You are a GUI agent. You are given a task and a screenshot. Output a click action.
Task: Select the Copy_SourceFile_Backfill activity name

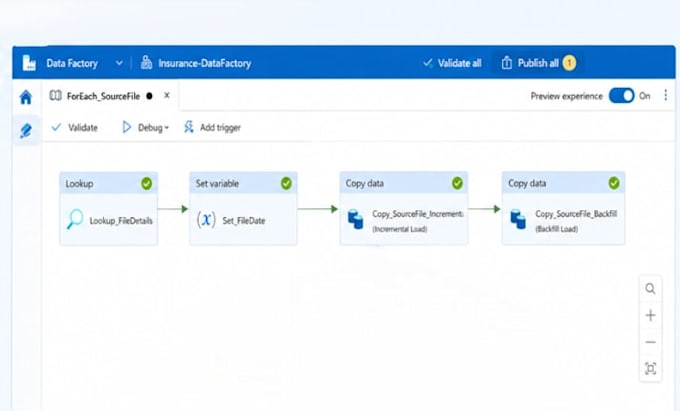pyautogui.click(x=576, y=214)
